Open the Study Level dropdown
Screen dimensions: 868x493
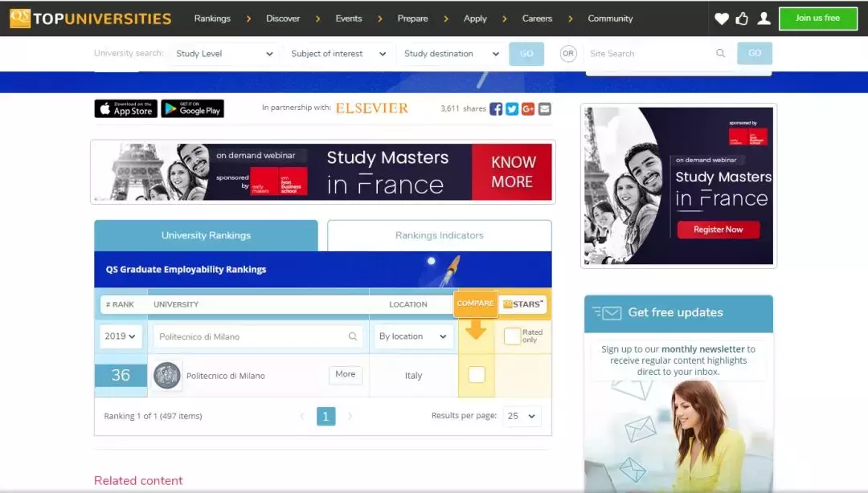(224, 54)
